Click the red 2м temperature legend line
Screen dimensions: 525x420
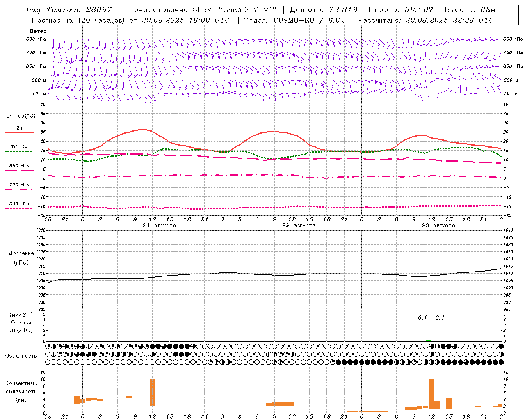click(x=19, y=132)
